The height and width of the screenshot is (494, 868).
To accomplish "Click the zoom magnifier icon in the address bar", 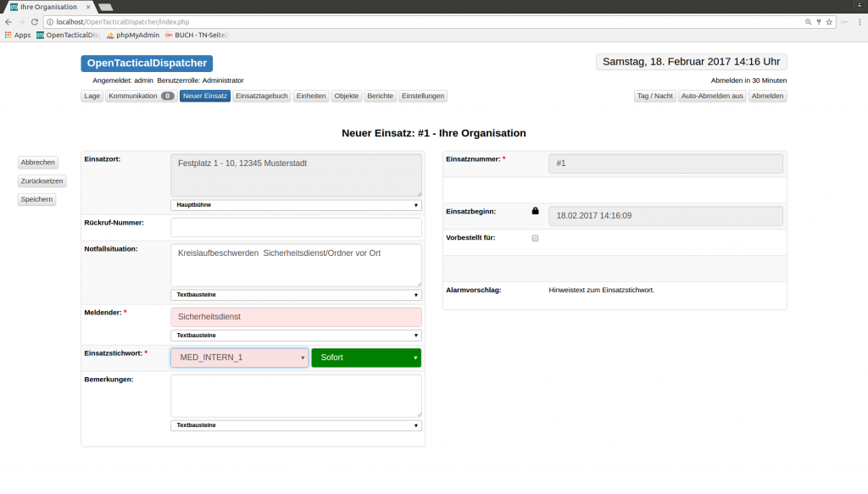I will pos(808,21).
